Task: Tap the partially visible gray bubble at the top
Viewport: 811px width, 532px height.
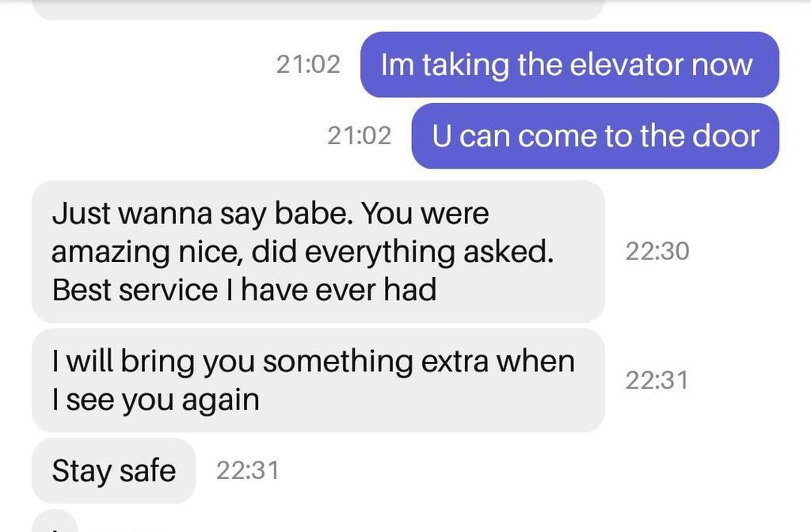Action: pyautogui.click(x=318, y=9)
